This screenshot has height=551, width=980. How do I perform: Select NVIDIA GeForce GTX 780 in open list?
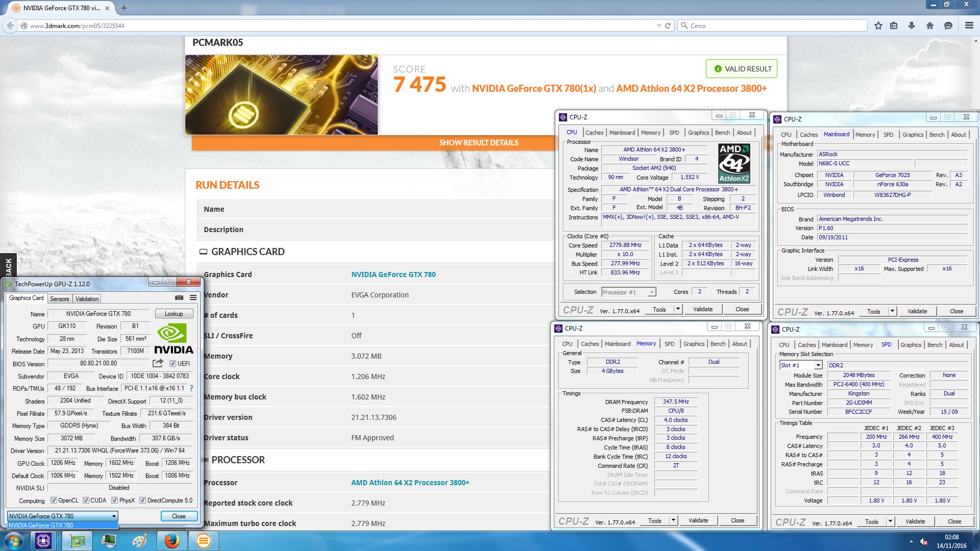[x=63, y=525]
